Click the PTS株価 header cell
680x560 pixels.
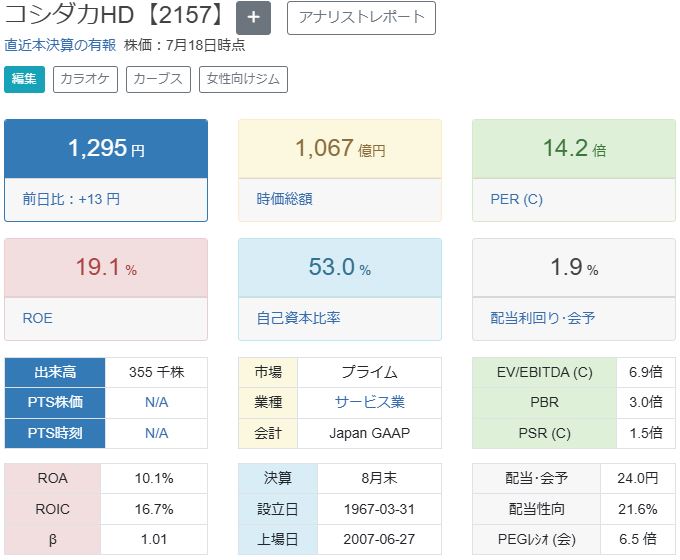coord(55,403)
